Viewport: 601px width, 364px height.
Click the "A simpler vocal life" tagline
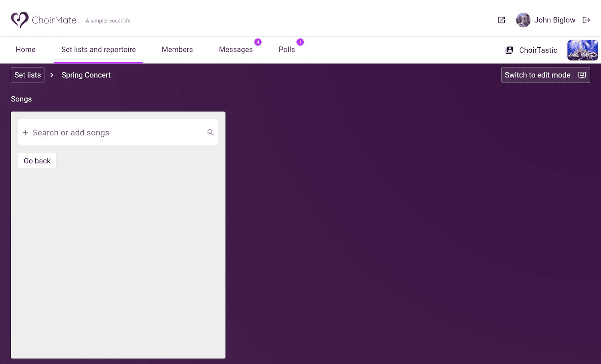click(x=108, y=21)
